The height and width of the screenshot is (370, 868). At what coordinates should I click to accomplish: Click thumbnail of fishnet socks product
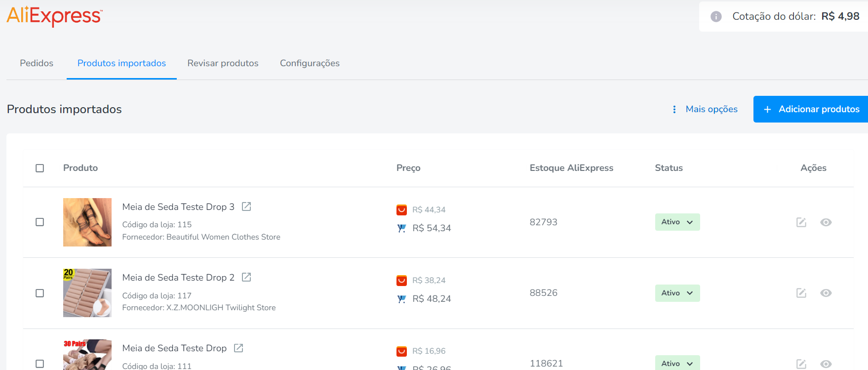(x=87, y=222)
